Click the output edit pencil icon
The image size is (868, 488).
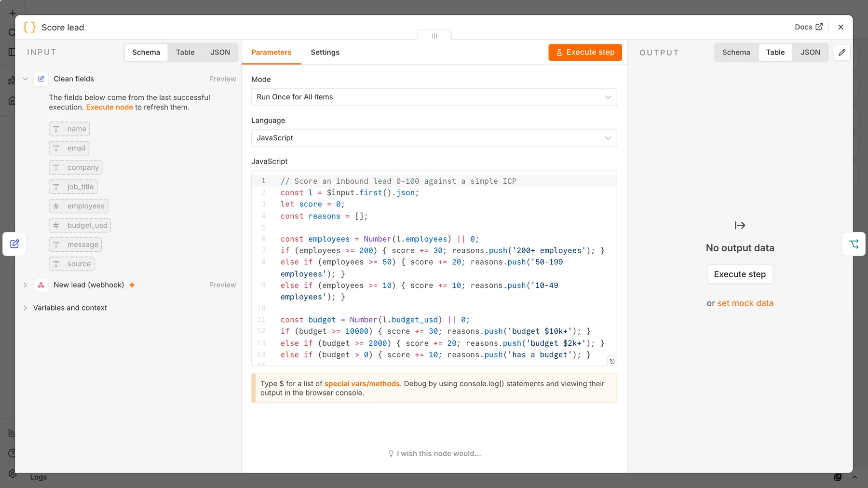tap(842, 52)
